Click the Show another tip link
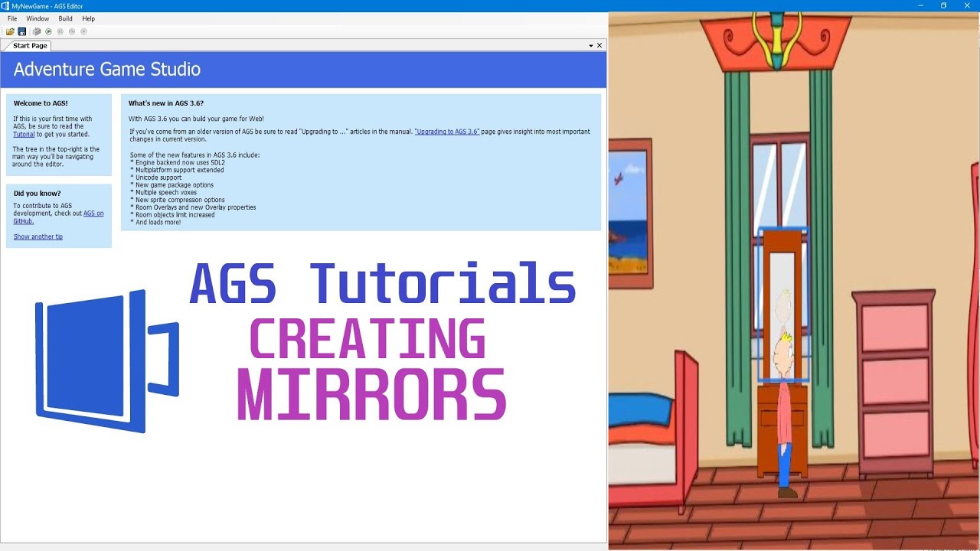Viewport: 980px width, 551px height. click(38, 236)
